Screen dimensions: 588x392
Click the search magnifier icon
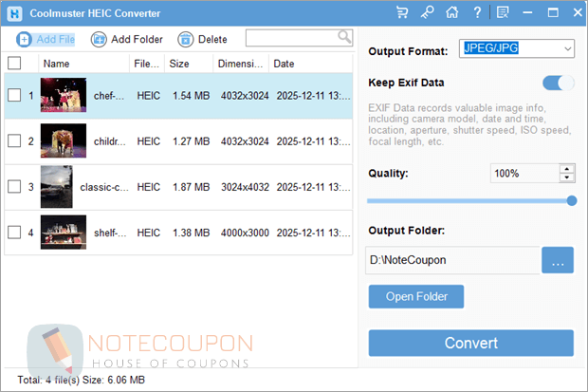click(344, 37)
